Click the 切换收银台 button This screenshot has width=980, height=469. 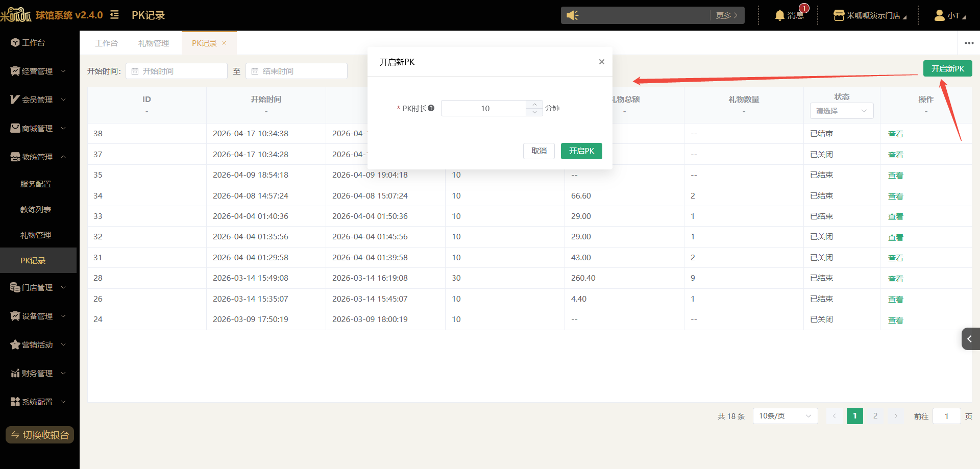pos(40,435)
